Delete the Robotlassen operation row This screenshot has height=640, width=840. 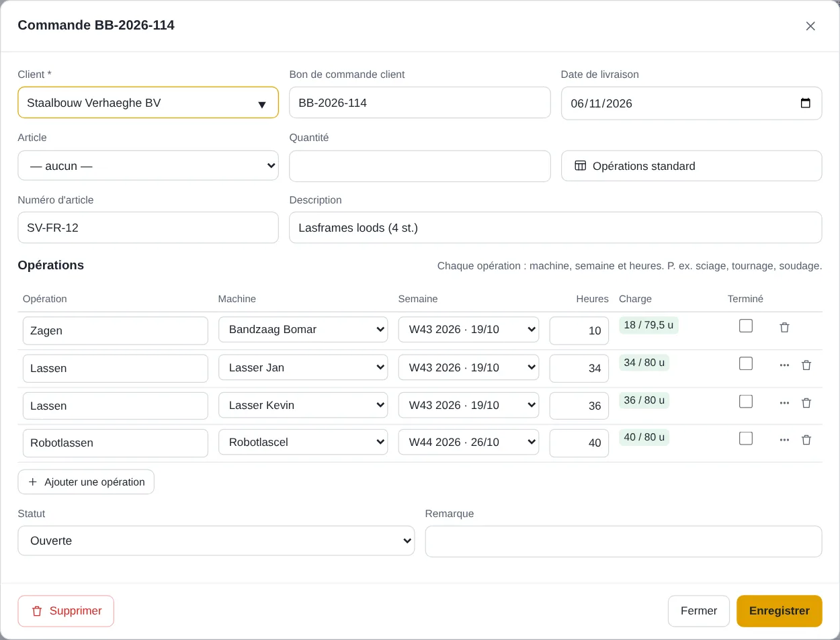click(806, 440)
